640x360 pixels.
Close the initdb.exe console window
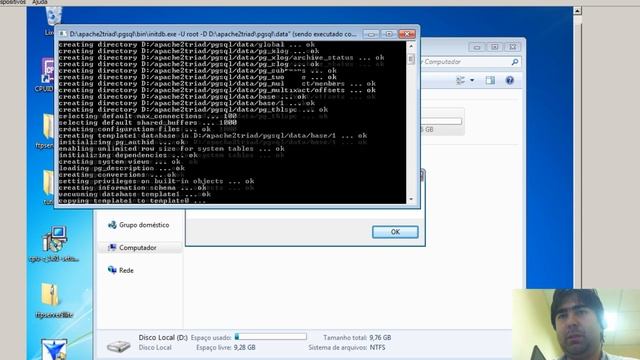coord(407,34)
